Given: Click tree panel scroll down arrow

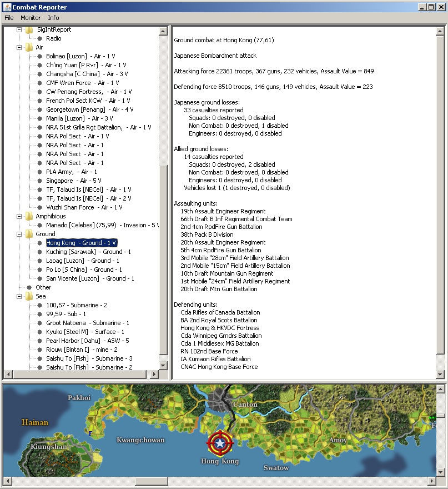Looking at the screenshot, I should (x=163, y=366).
